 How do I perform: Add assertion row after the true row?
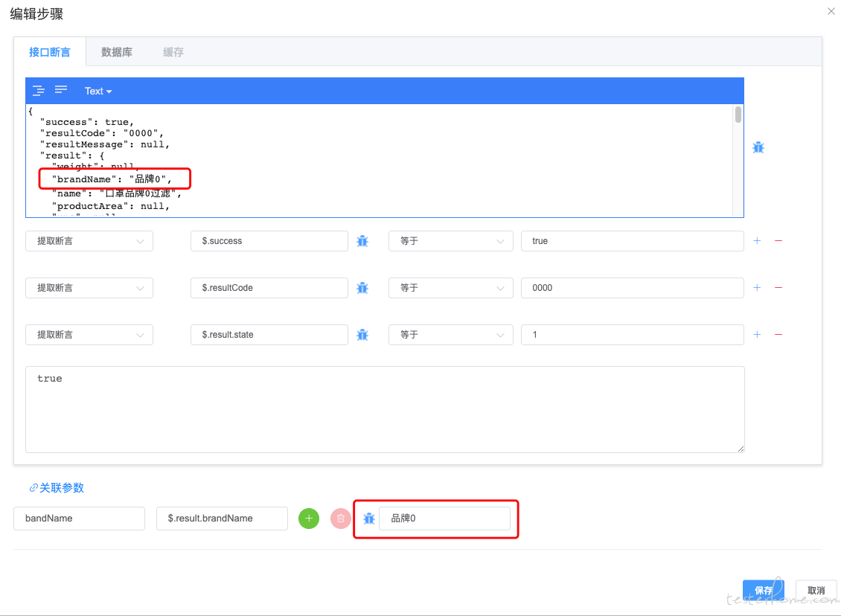coord(757,241)
